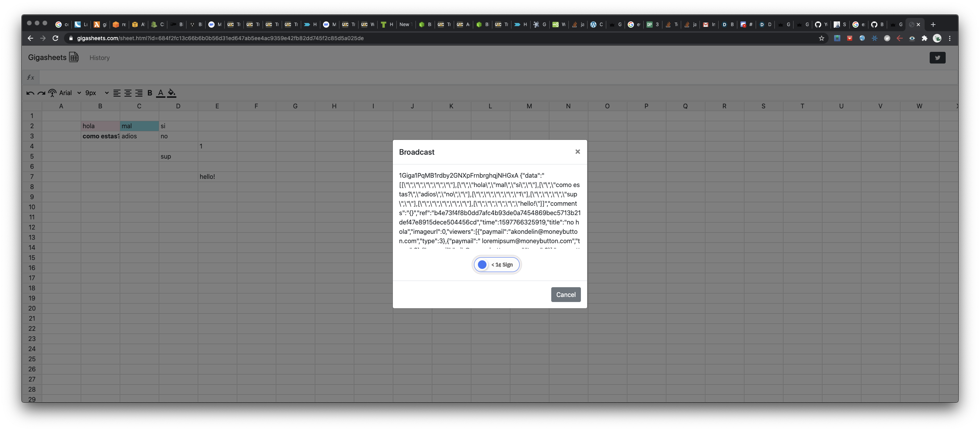Open the History menu item
The image size is (980, 431).
(x=99, y=58)
